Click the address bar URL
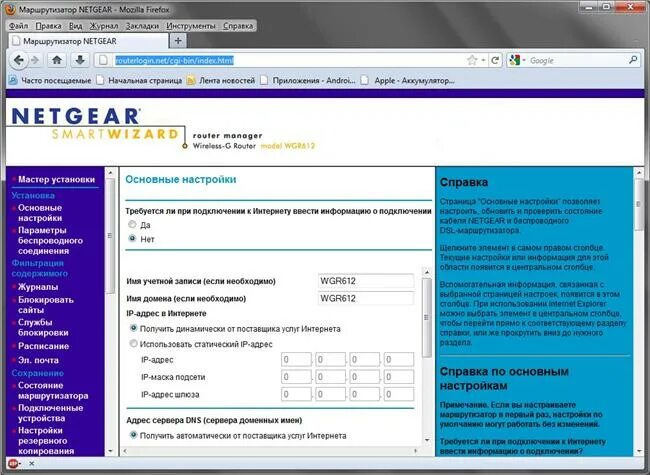The width and height of the screenshot is (650, 475). [175, 61]
